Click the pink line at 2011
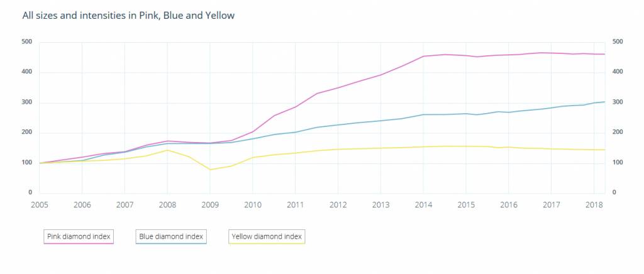Viewport: 644px width, 274px height. coord(296,107)
